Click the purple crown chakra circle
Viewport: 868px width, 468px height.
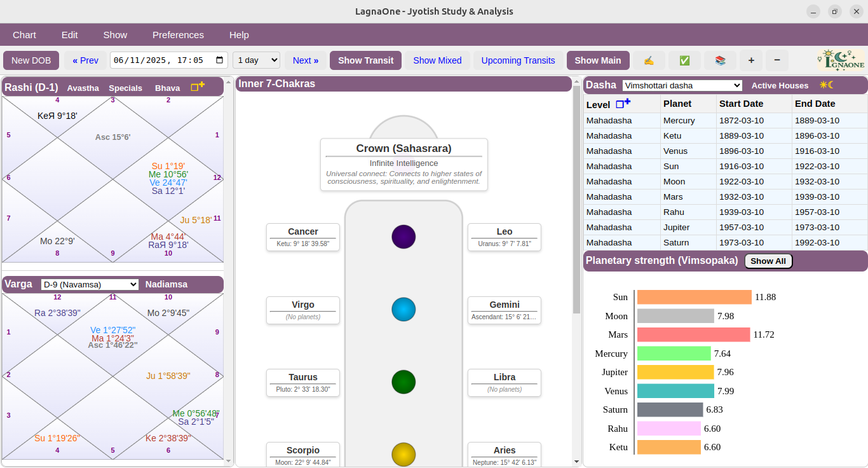[x=403, y=237]
